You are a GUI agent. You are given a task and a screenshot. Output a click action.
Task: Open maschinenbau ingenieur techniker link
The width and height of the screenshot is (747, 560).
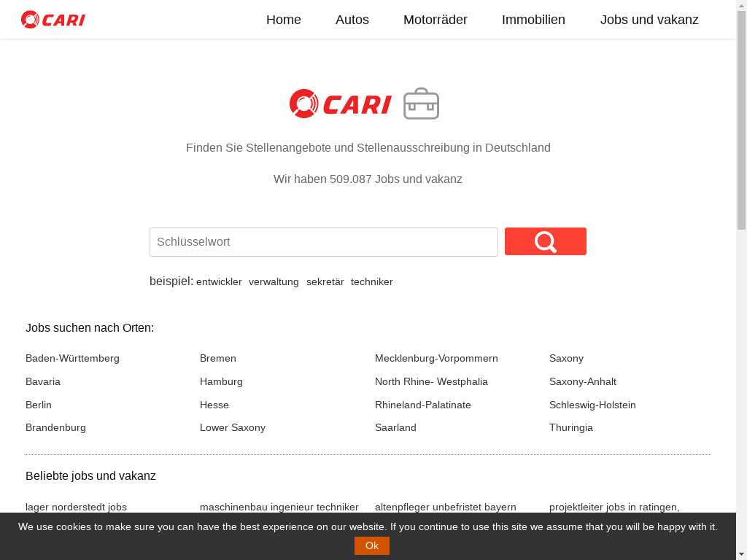pyautogui.click(x=279, y=507)
